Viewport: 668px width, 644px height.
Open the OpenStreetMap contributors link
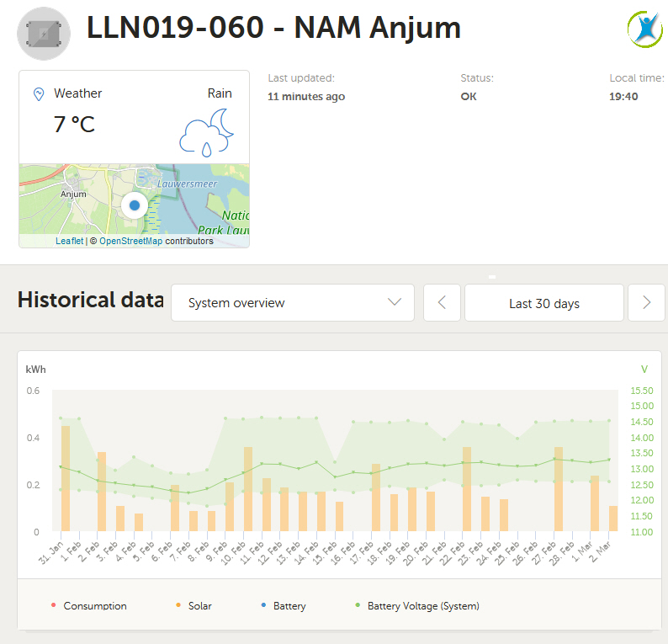coord(130,241)
